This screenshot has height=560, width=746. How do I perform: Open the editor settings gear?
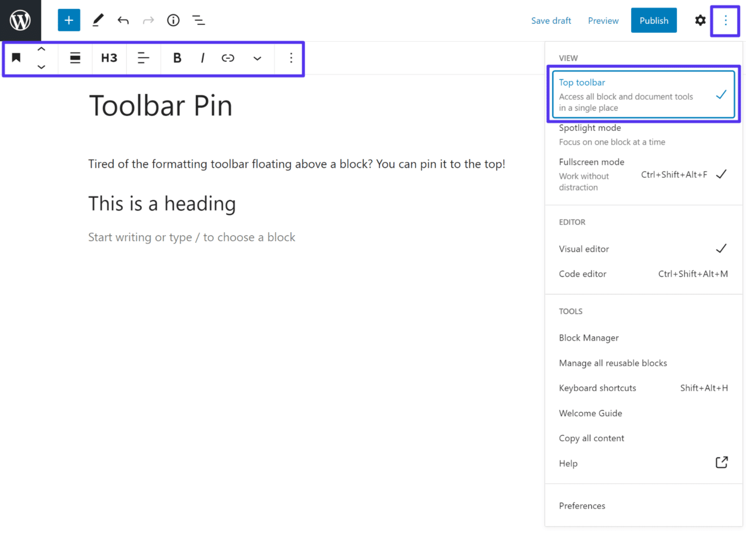point(700,20)
